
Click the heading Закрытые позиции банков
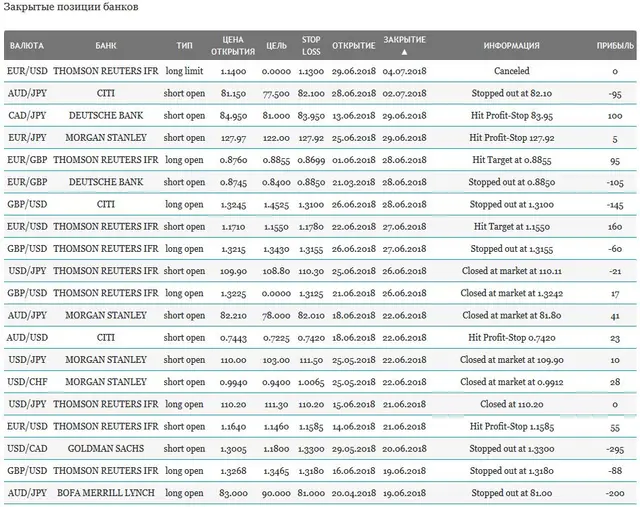click(71, 7)
